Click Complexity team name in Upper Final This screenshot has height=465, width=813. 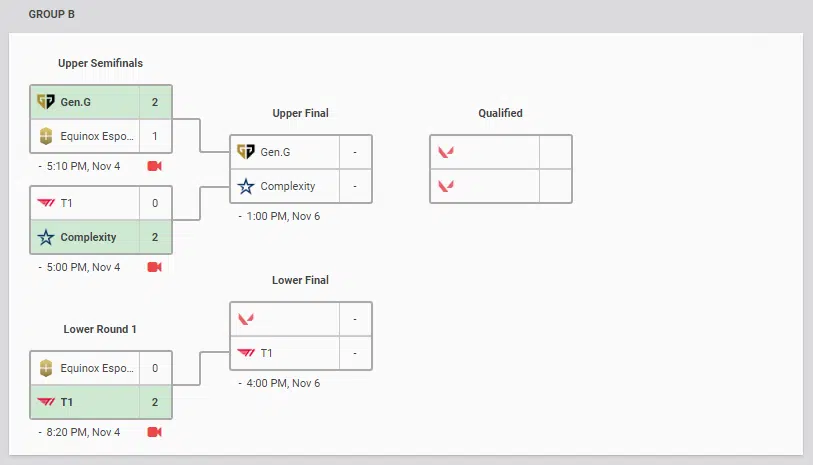(x=287, y=186)
